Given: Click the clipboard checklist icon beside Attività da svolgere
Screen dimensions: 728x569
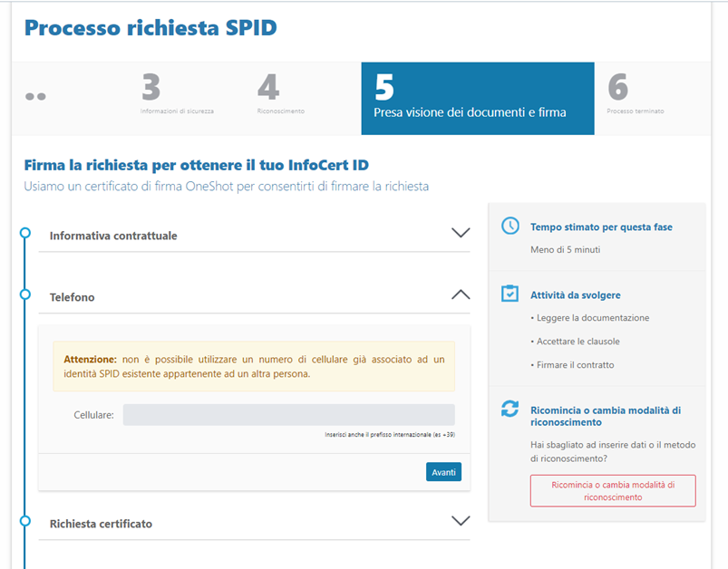Looking at the screenshot, I should (510, 294).
